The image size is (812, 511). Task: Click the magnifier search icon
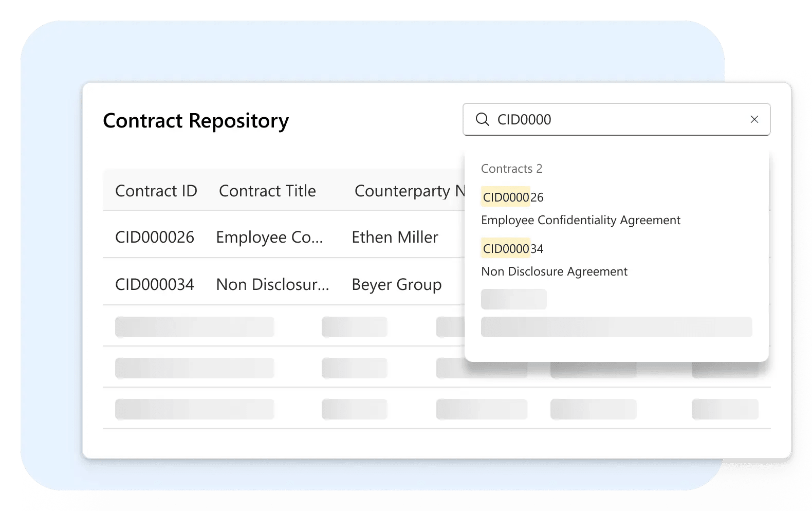point(483,119)
